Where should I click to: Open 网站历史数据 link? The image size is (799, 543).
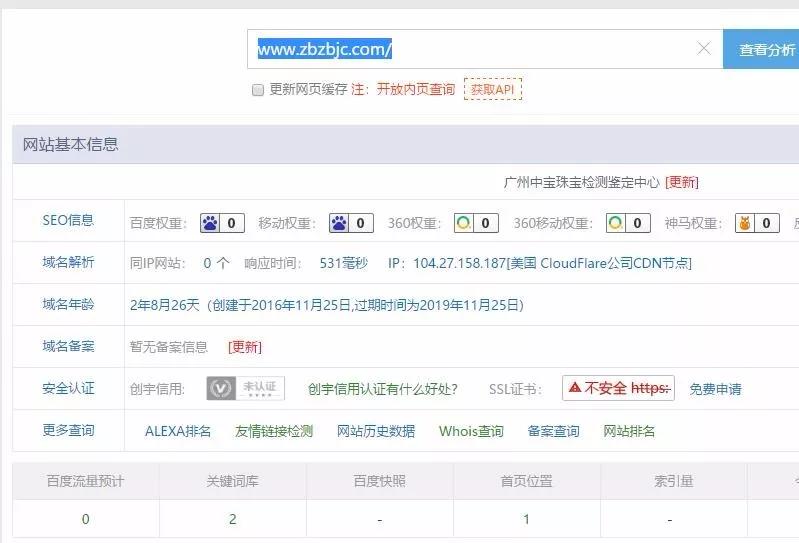(x=376, y=431)
